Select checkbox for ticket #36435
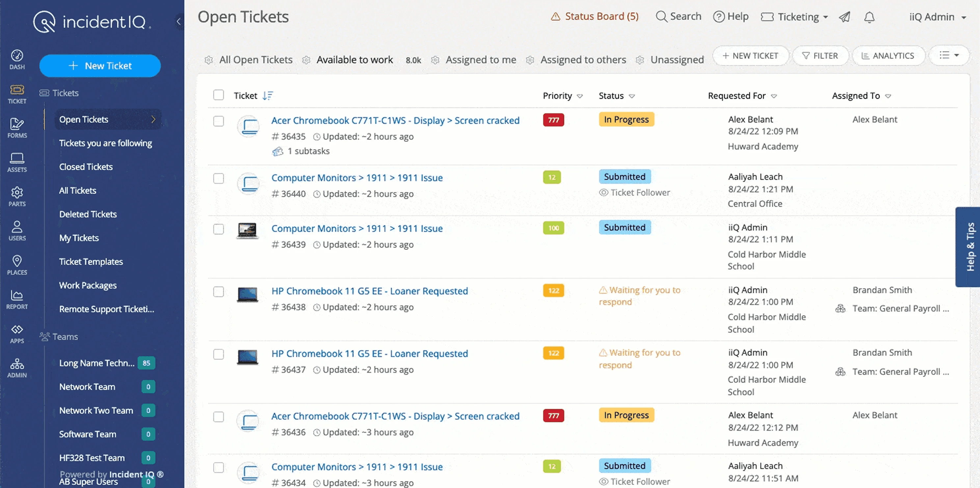 218,121
